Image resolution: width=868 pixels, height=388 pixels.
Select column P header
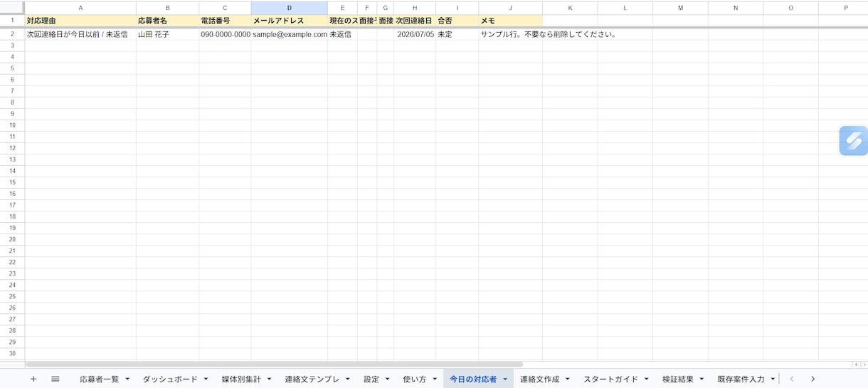845,7
